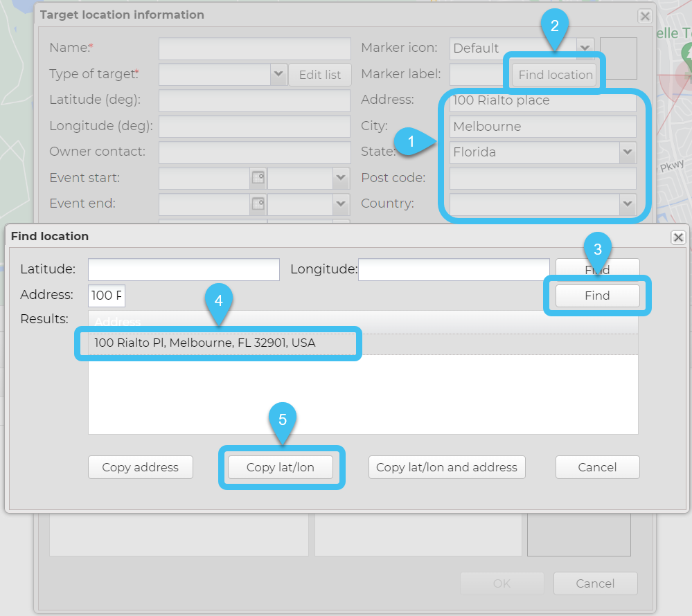The height and width of the screenshot is (616, 692).
Task: Close the Find location dialog
Action: (678, 237)
